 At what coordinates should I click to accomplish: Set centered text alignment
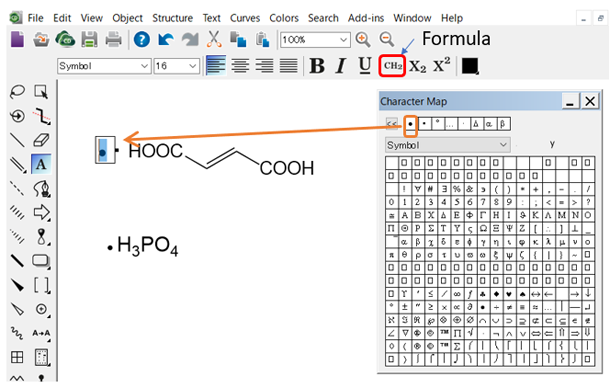(x=240, y=66)
